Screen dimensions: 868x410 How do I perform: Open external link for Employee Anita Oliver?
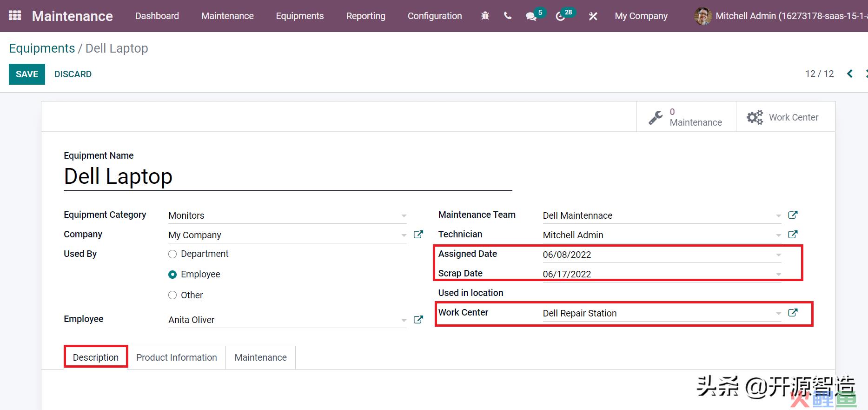[418, 319]
